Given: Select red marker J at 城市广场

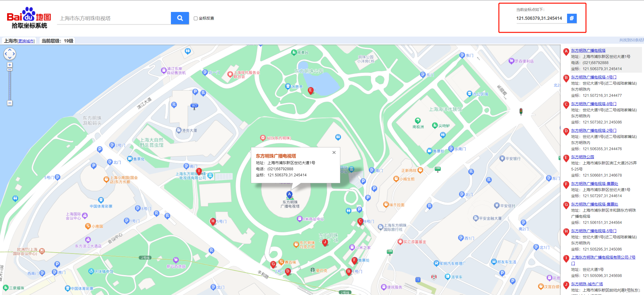Looking at the screenshot, I should 325,243.
